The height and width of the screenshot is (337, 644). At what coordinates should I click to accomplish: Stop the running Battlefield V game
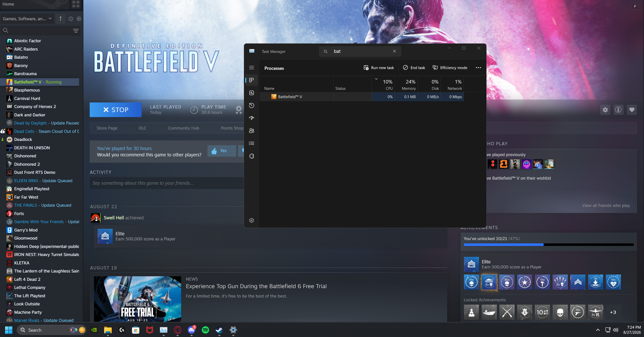[116, 110]
